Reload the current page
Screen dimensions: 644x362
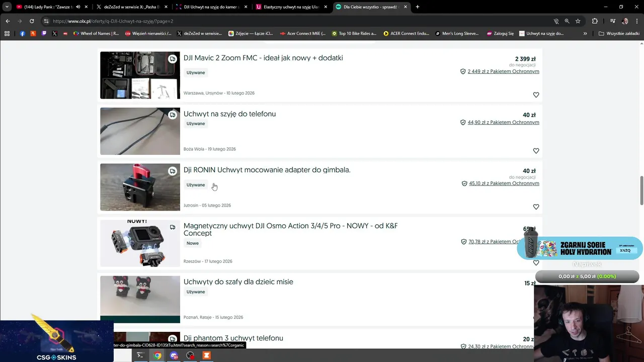tap(32, 21)
